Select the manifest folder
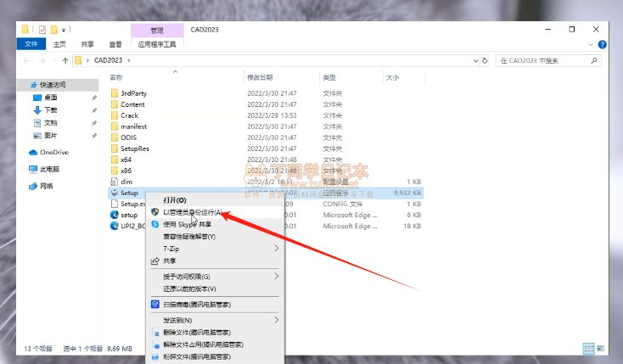 [x=133, y=126]
